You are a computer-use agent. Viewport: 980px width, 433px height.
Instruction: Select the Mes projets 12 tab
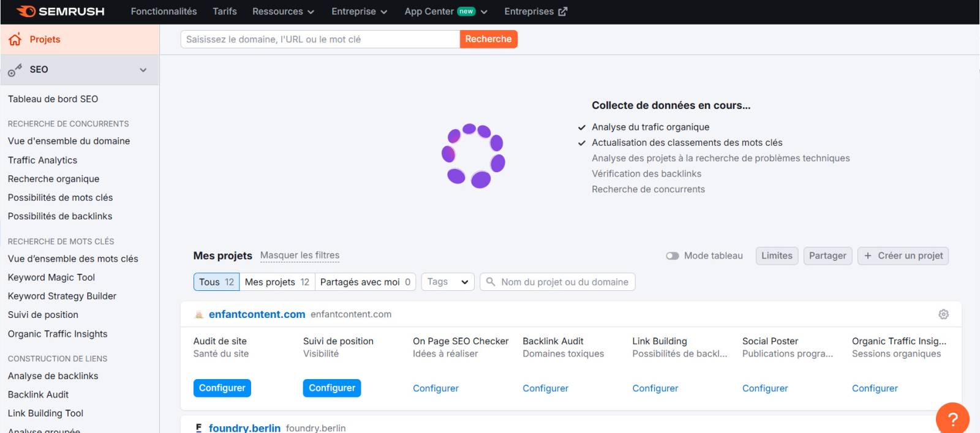tap(277, 282)
